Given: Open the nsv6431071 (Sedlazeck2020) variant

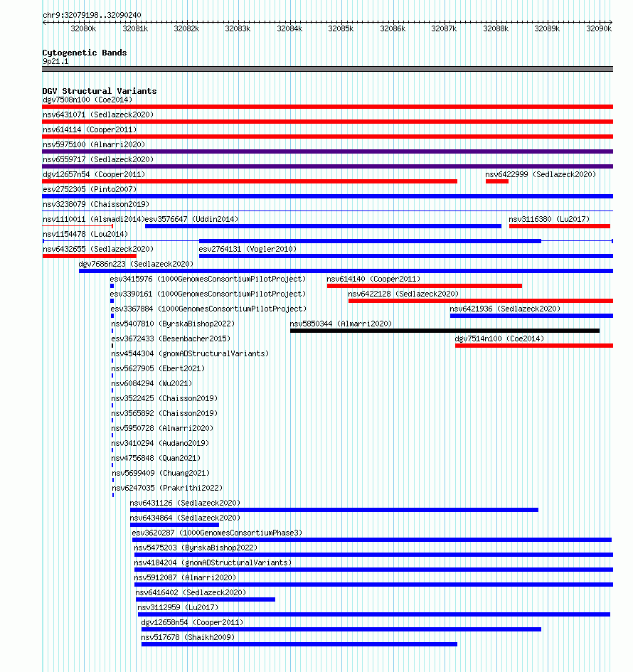Looking at the screenshot, I should coord(98,115).
